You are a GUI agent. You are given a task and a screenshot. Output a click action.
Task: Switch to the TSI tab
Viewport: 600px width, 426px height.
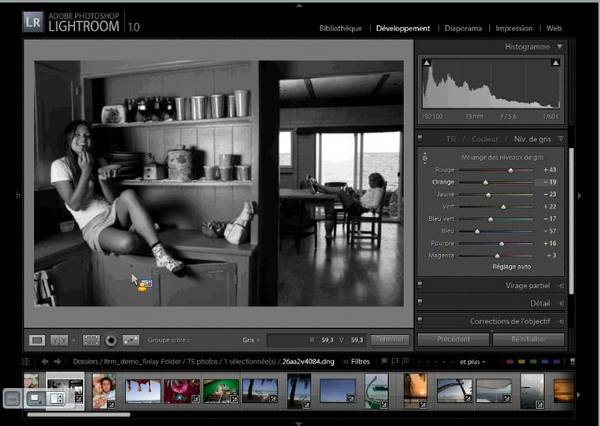tap(451, 139)
